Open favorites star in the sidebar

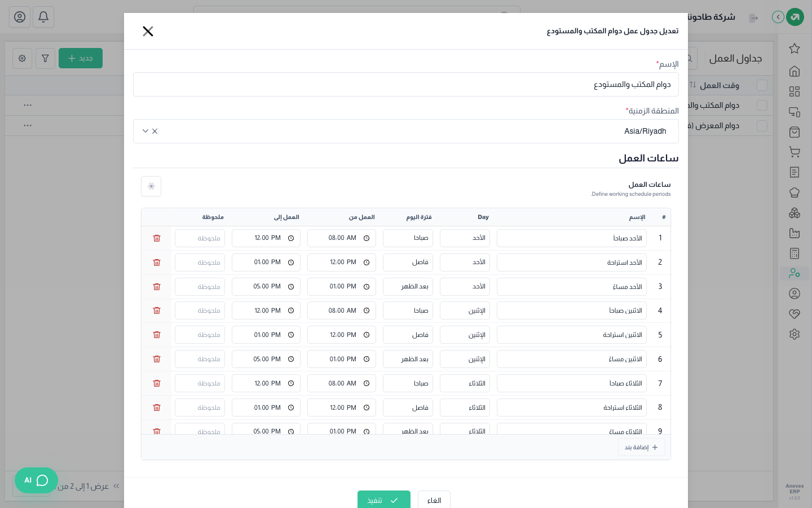[x=795, y=49]
